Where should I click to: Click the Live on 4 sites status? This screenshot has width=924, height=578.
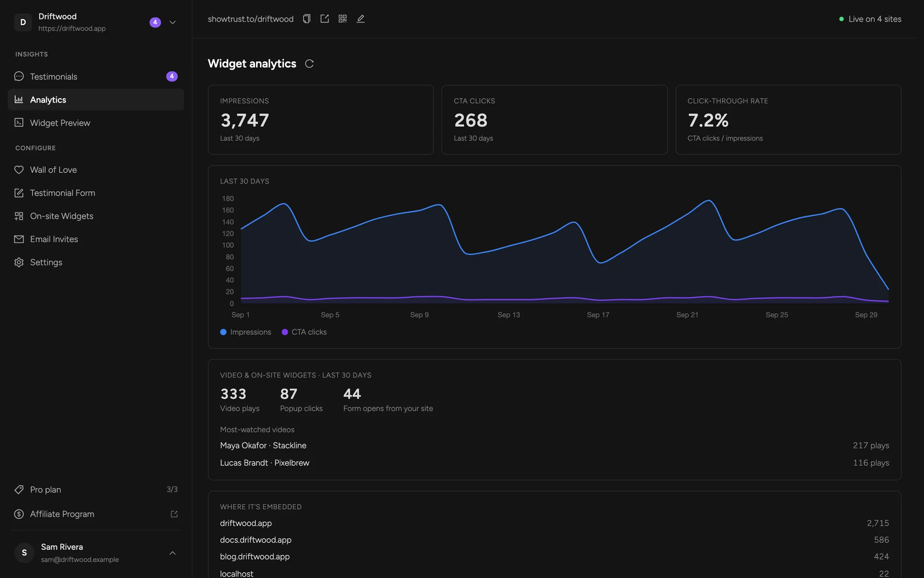click(x=870, y=19)
